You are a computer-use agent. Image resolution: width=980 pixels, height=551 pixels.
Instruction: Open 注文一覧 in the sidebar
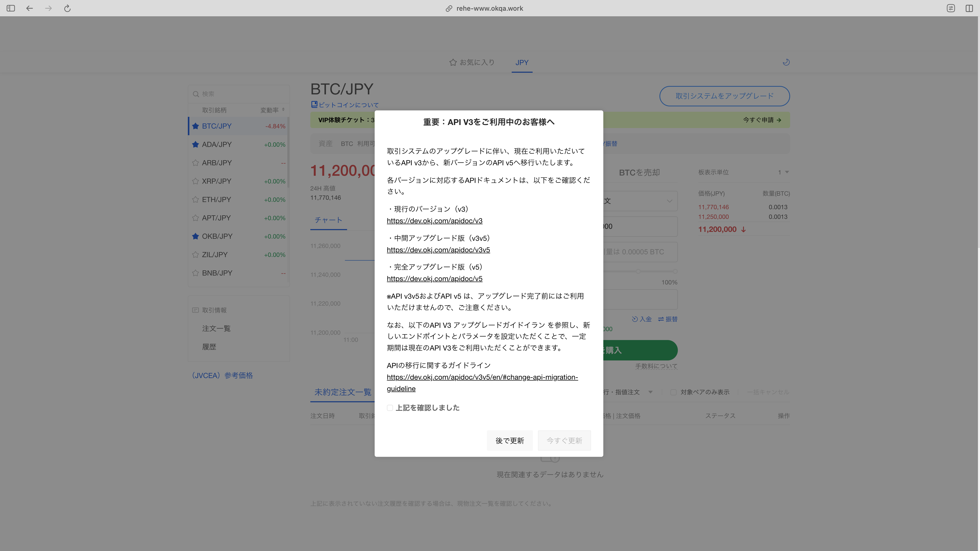pos(216,328)
